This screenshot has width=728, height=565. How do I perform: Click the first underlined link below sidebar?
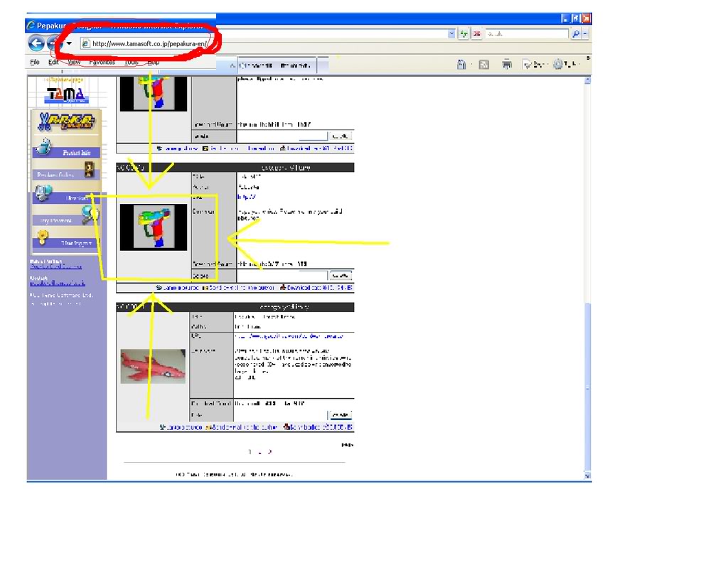pyautogui.click(x=55, y=267)
